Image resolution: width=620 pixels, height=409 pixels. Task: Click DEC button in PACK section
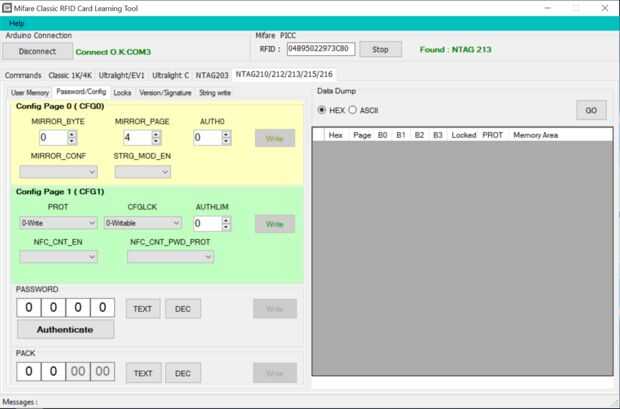[183, 373]
